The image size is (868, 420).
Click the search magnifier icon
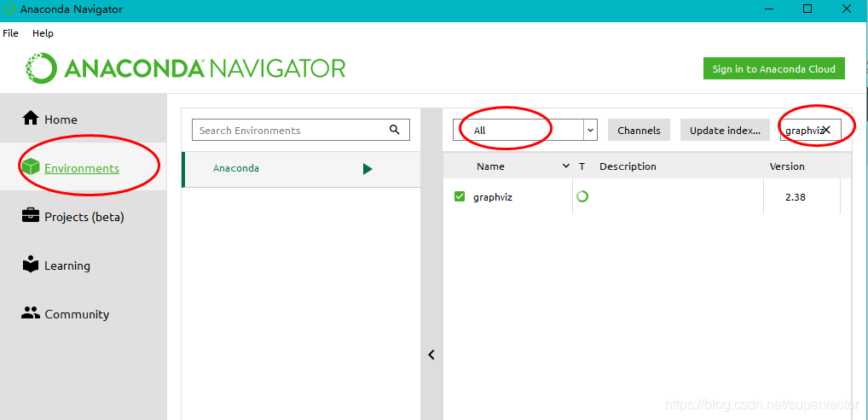(394, 130)
